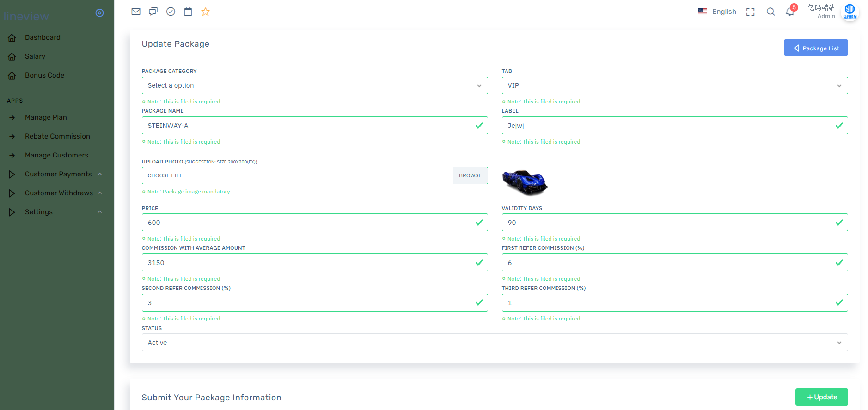Click the blue car package thumbnail

click(x=525, y=181)
